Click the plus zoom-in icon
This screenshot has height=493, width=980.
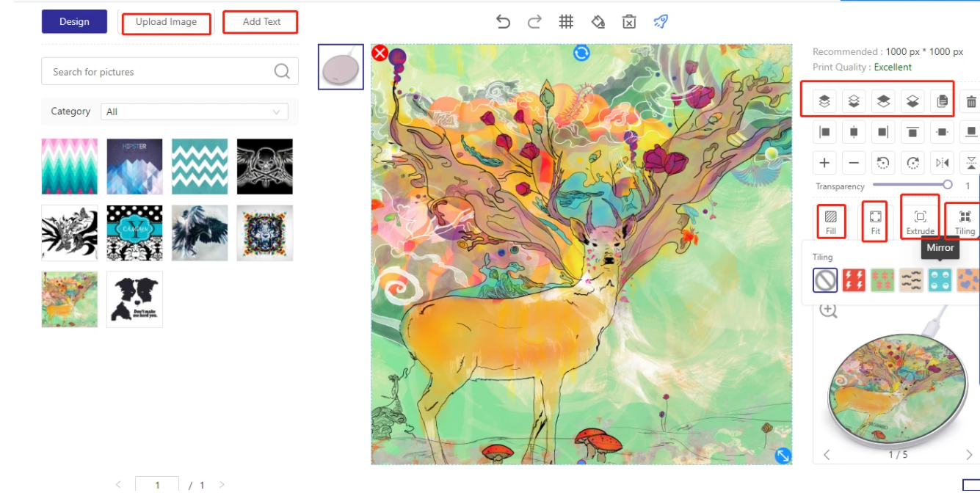click(x=825, y=163)
